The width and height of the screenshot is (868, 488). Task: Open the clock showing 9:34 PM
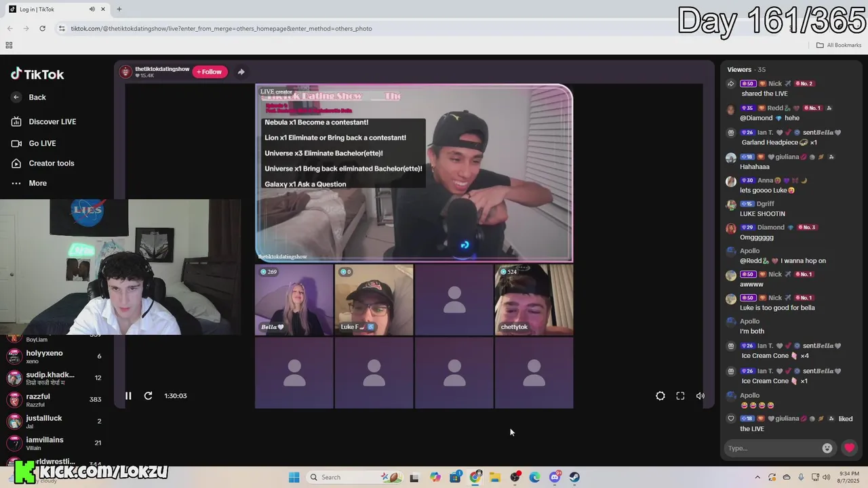849,477
